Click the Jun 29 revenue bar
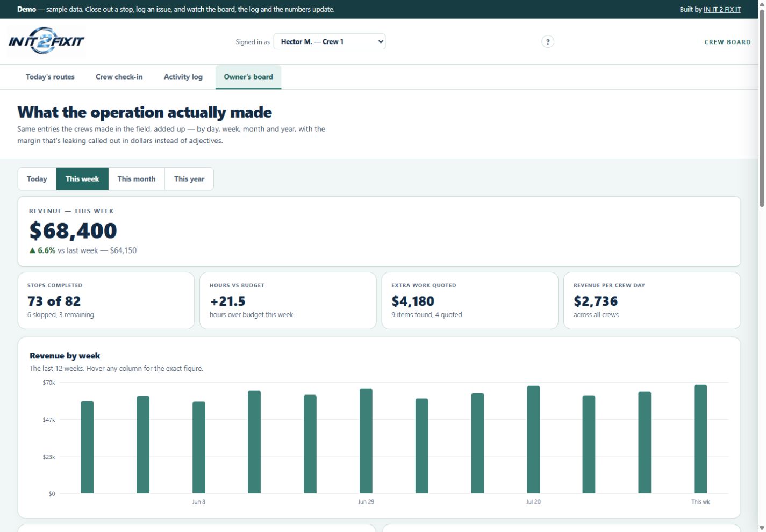Screen dimensions: 766x532 pyautogui.click(x=366, y=441)
